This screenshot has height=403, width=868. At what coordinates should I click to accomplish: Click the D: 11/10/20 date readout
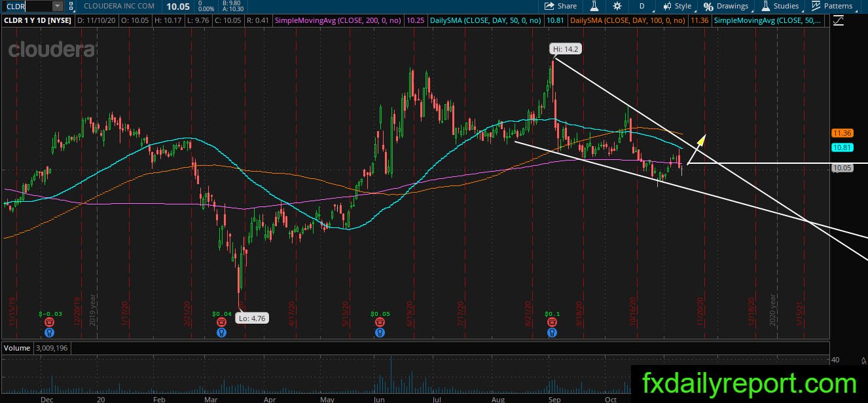[x=97, y=21]
